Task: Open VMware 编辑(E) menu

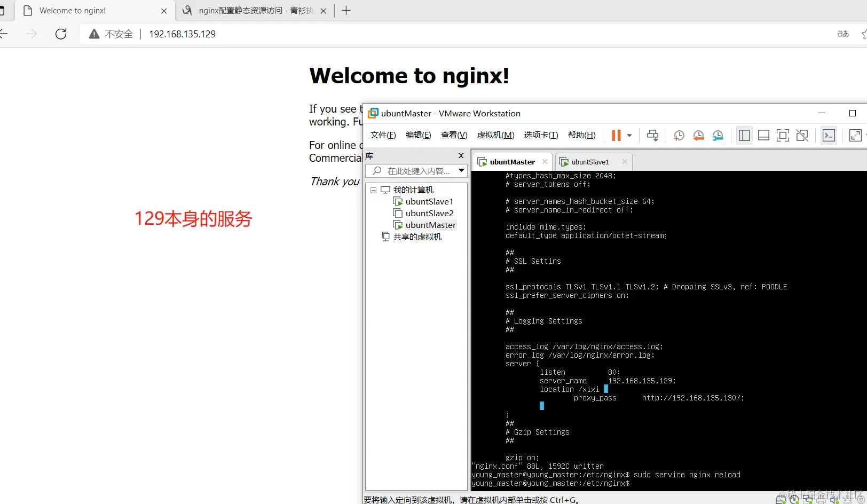Action: pos(419,135)
